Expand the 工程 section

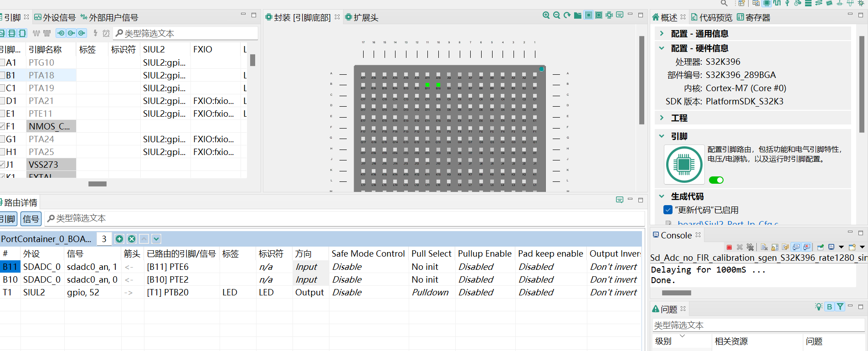pos(662,118)
